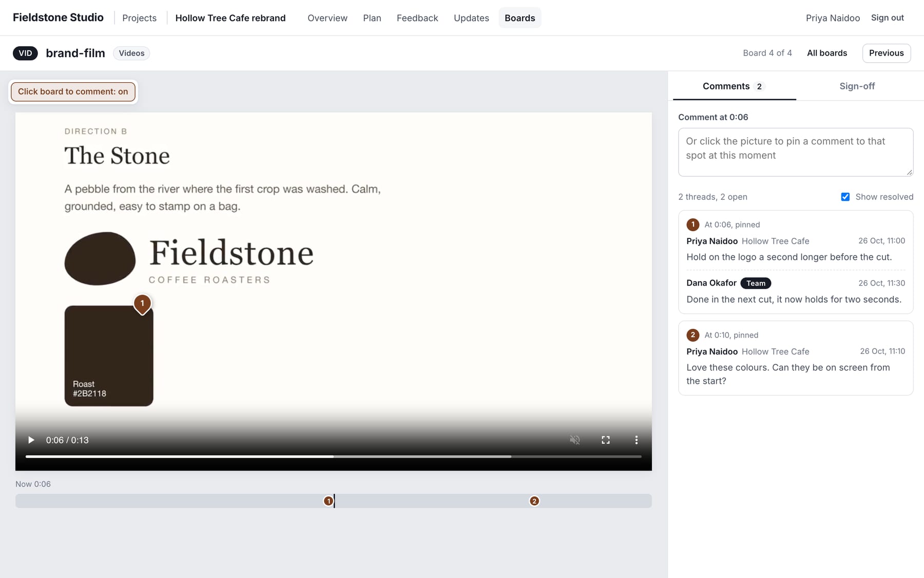Open the All boards link
Viewport: 924px width, 578px height.
point(827,53)
